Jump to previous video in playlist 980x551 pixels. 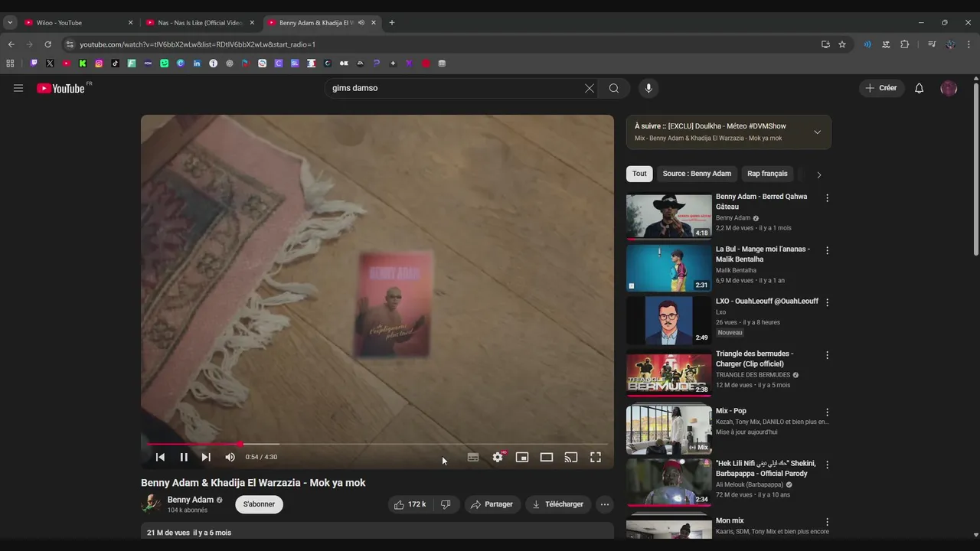160,457
